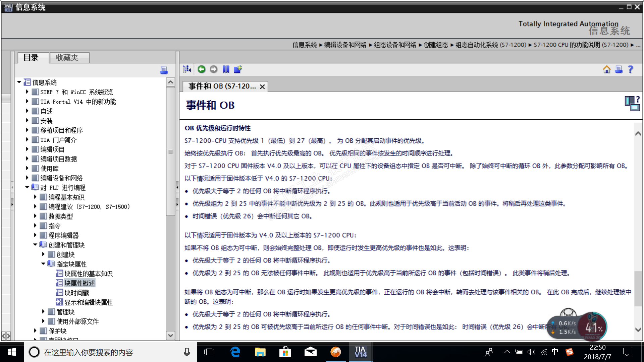The image size is (644, 362).
Task: Switch to the 收藏夹 tab
Action: [x=67, y=58]
